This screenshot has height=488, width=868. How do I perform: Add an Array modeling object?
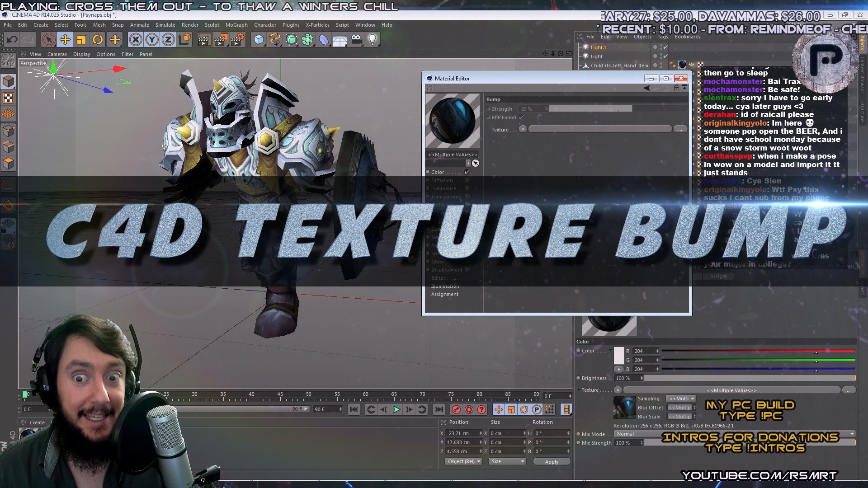tap(308, 40)
